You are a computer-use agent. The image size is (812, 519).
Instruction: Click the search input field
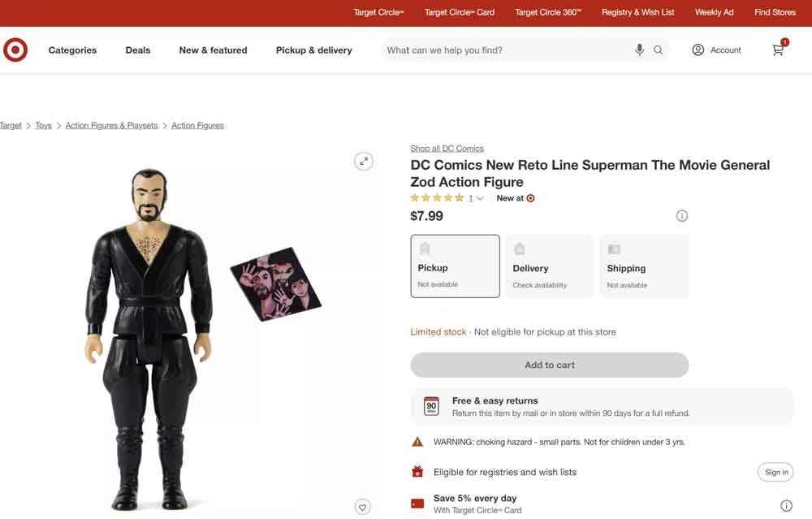[x=503, y=50]
